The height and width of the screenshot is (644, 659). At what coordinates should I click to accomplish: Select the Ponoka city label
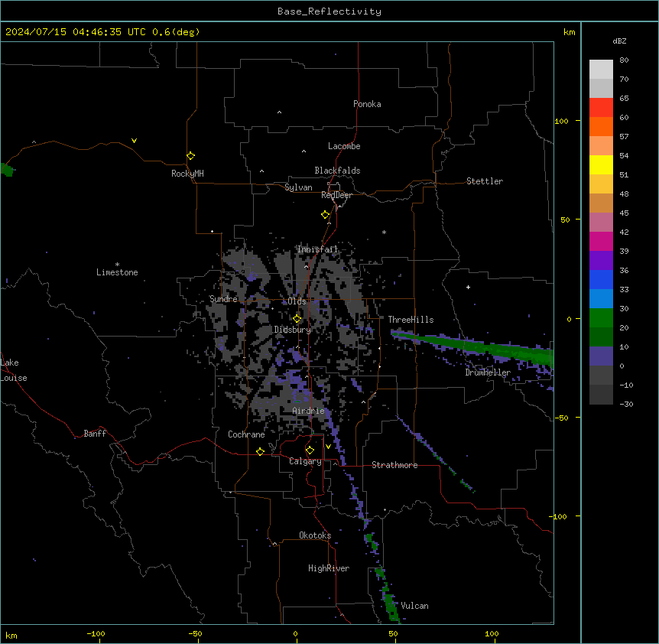(x=367, y=104)
